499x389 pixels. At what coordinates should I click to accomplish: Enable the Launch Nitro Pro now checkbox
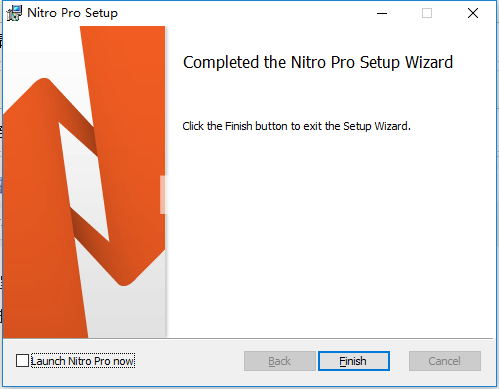pyautogui.click(x=22, y=361)
